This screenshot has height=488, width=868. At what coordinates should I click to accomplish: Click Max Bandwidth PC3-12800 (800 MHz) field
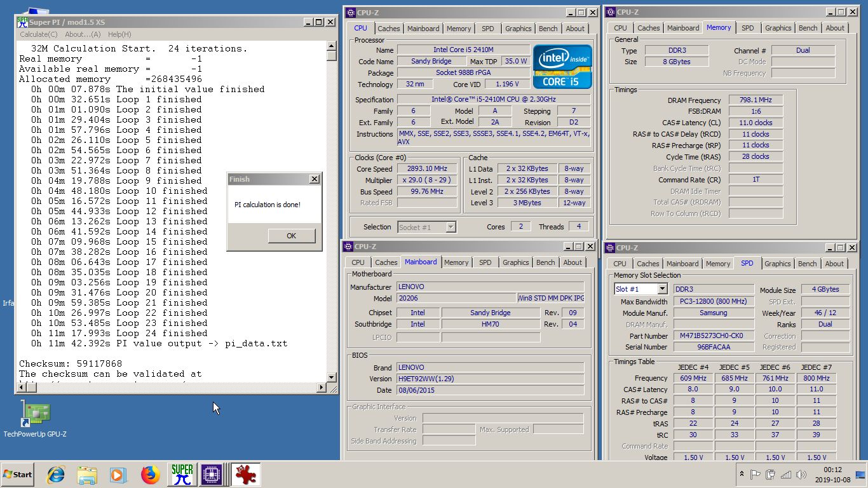(x=714, y=301)
